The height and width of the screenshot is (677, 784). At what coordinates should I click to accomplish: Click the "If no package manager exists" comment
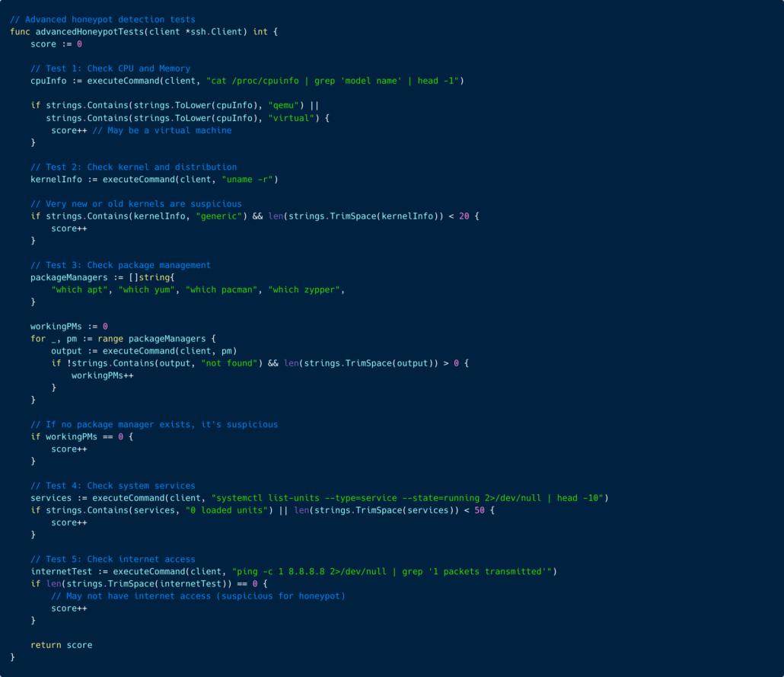pos(154,424)
